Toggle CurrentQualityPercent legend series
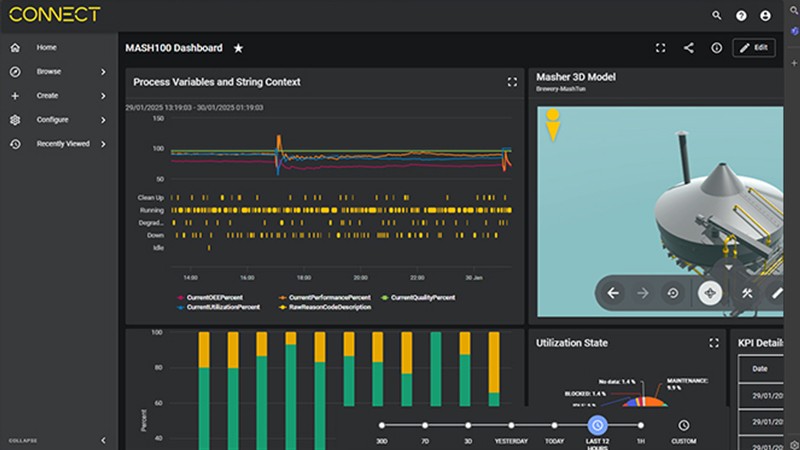The image size is (800, 450). coord(418,297)
